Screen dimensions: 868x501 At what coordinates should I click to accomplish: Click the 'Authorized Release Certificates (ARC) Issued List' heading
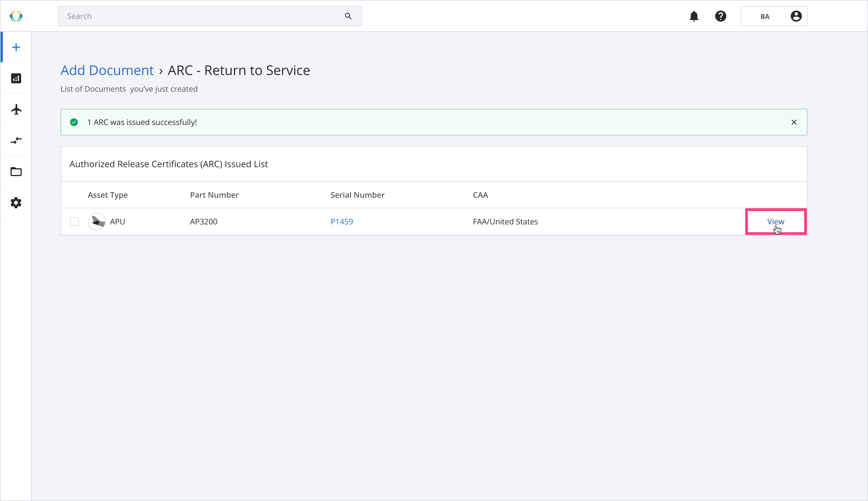tap(169, 164)
